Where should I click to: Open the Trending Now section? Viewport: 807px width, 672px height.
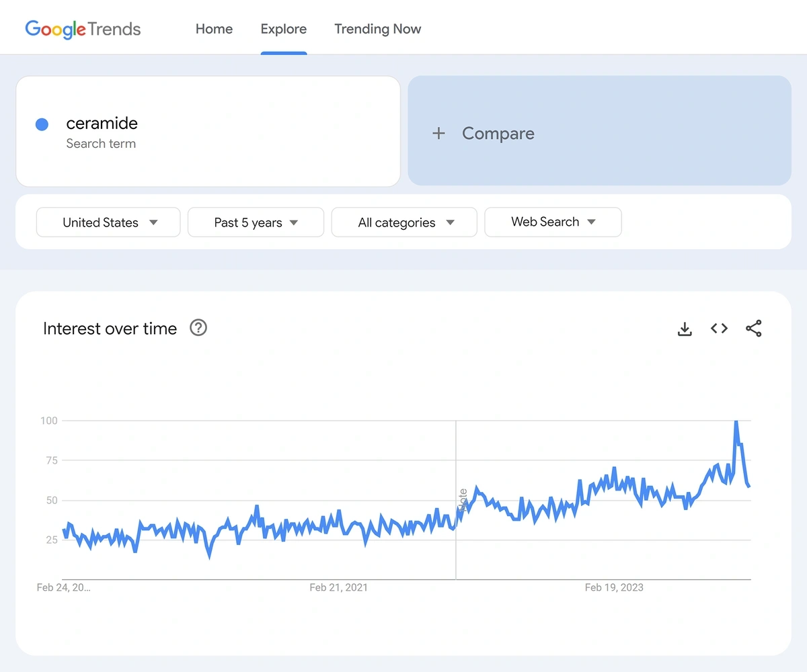click(x=377, y=29)
